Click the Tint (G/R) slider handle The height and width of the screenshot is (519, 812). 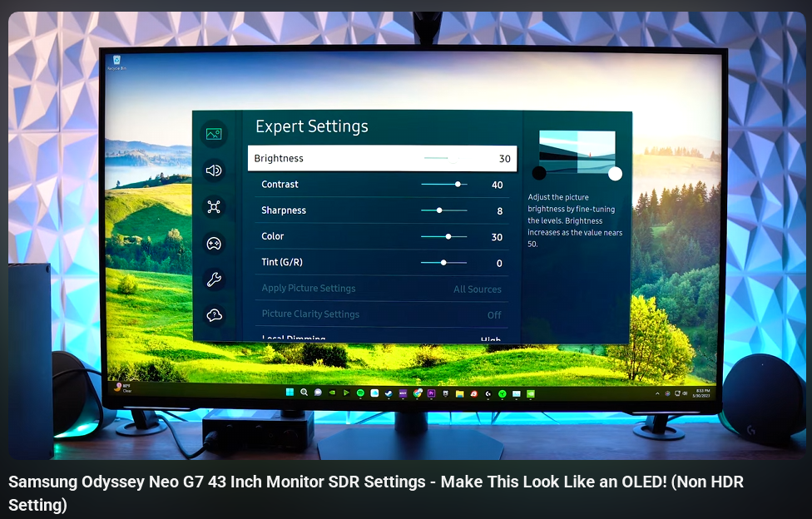pos(443,263)
